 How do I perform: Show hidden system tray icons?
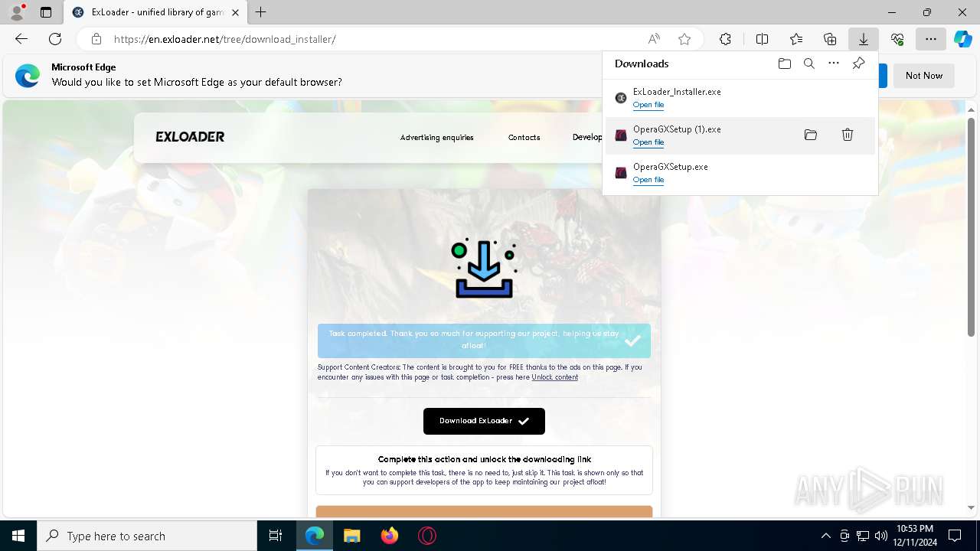[x=825, y=536]
